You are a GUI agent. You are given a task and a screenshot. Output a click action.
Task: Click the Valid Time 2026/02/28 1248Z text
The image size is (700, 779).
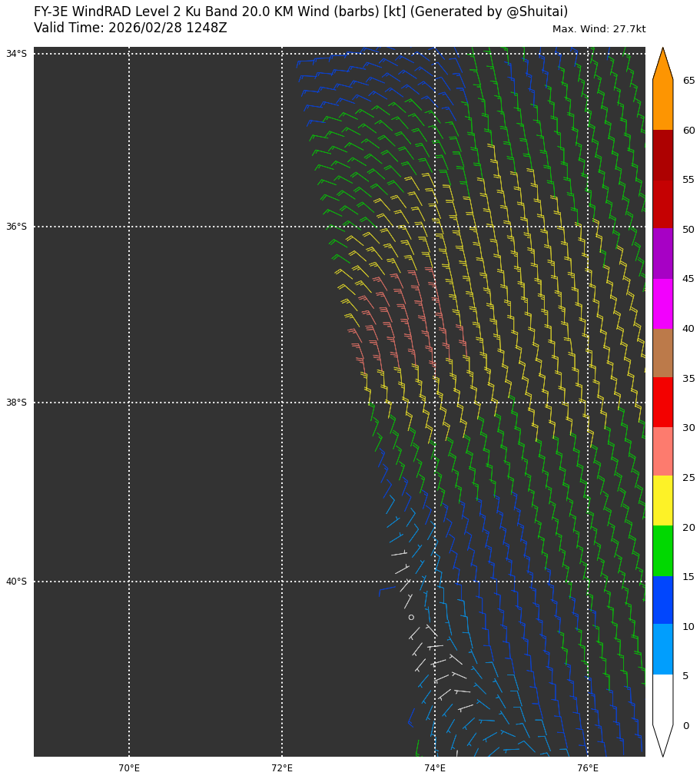pos(131,28)
